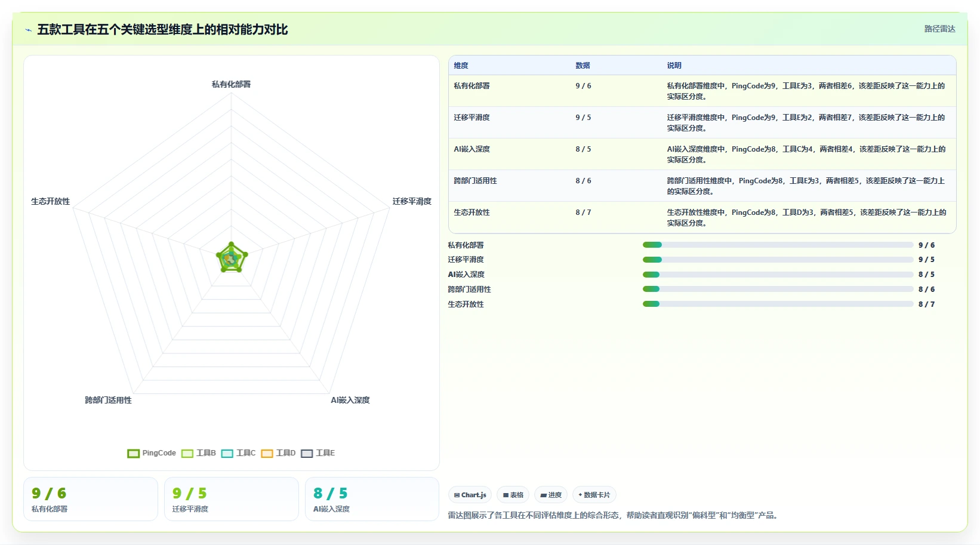Click the 迁移平滑度 axis label on the radar chart

click(412, 201)
